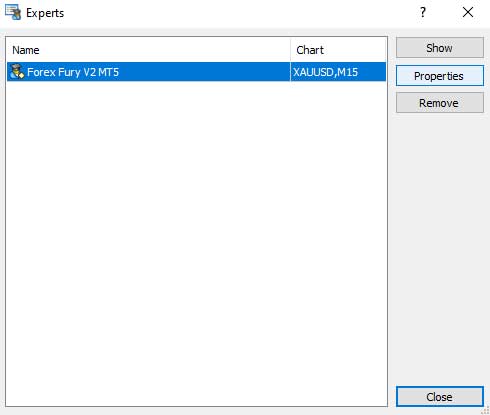Click the Experts title text
490x415 pixels.
pos(45,13)
